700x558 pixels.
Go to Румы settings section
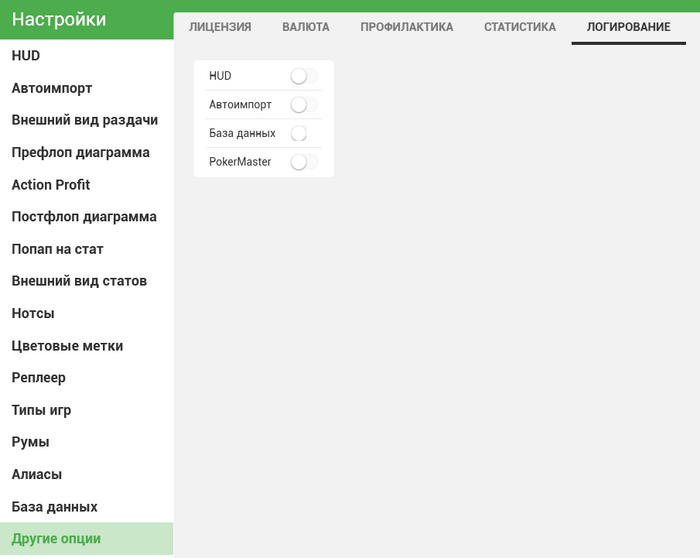pyautogui.click(x=87, y=442)
